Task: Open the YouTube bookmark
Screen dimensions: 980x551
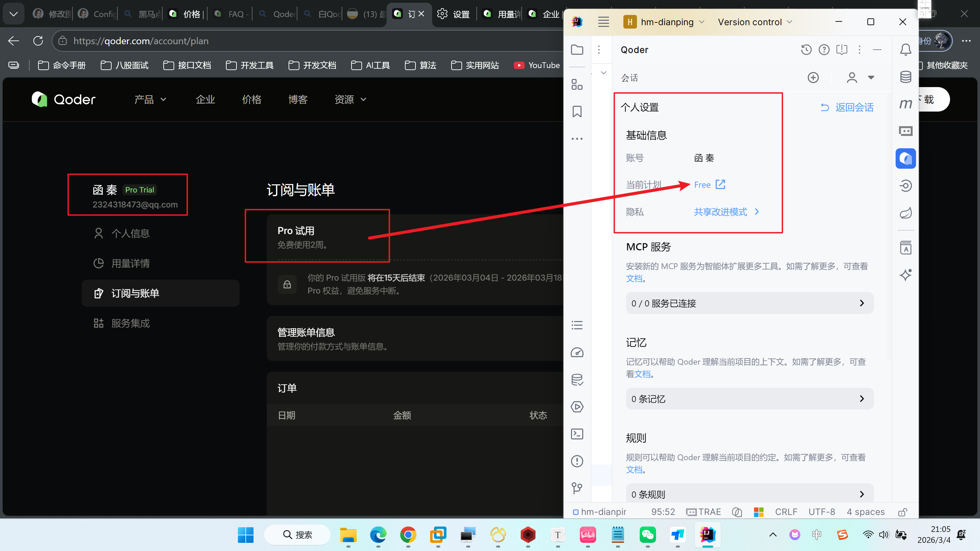Action: (x=536, y=65)
